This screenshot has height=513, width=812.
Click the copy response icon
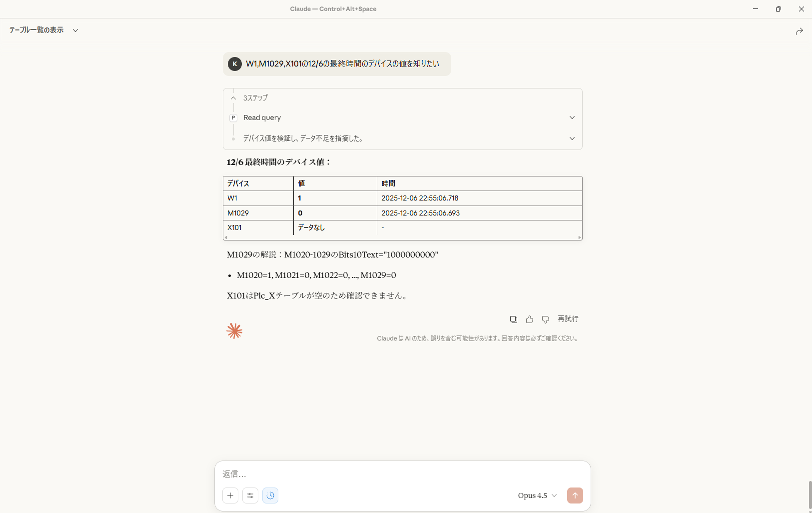coord(513,319)
